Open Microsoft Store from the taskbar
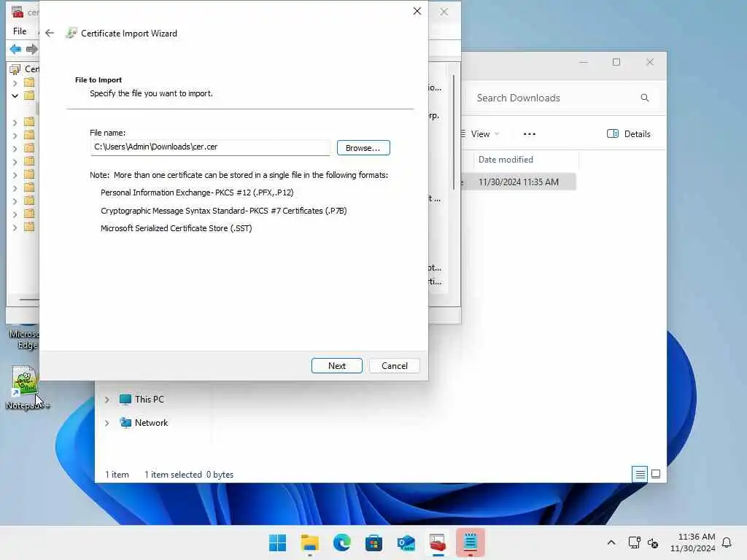747x560 pixels. (x=374, y=542)
